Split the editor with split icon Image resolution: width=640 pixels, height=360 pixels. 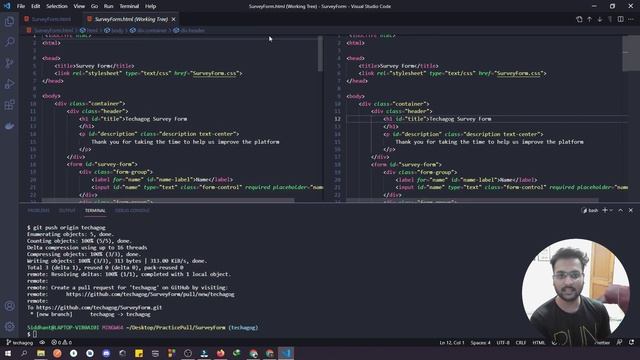620,19
